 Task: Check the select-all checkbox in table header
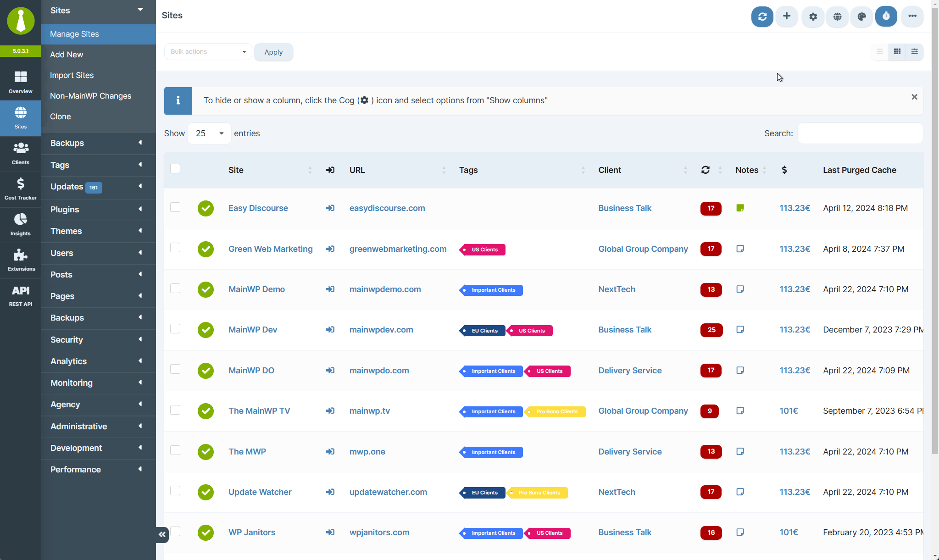[175, 168]
